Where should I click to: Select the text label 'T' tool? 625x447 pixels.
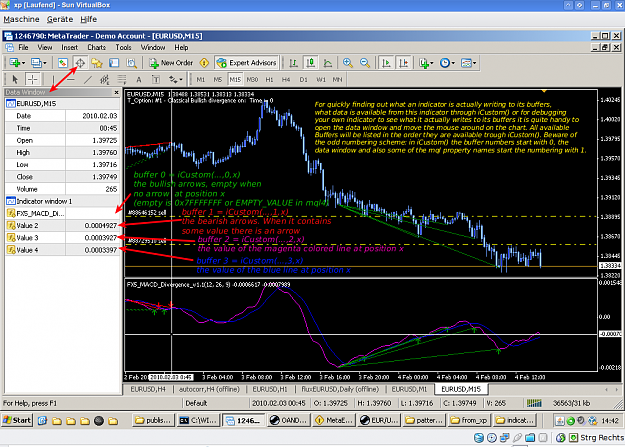[x=156, y=80]
